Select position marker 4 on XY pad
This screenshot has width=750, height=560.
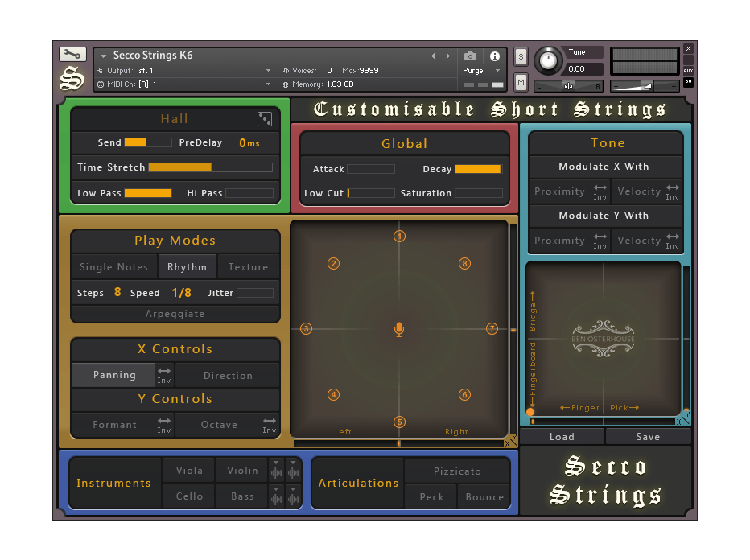point(333,394)
